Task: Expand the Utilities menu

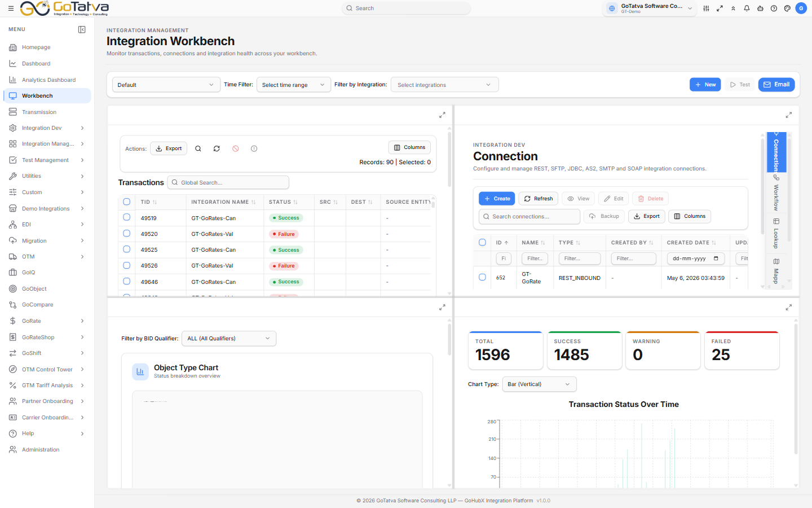Action: [x=47, y=176]
